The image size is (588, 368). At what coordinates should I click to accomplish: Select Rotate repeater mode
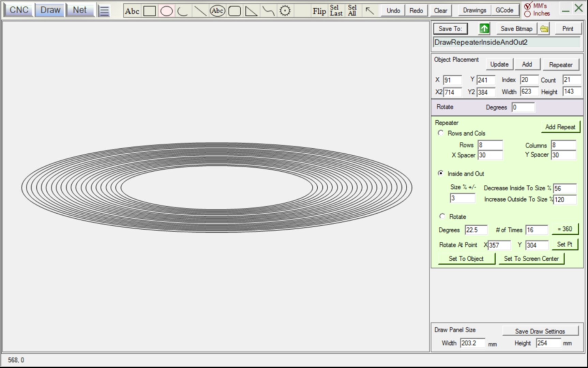(442, 216)
